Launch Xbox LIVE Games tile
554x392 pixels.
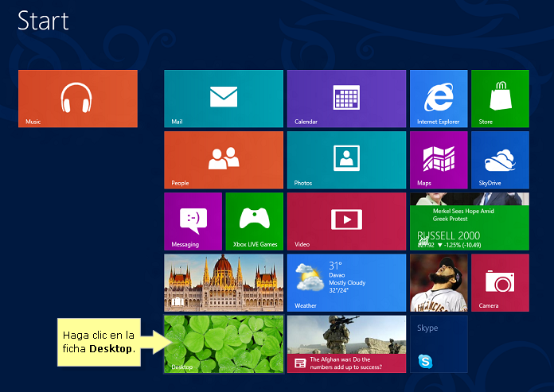pyautogui.click(x=255, y=221)
